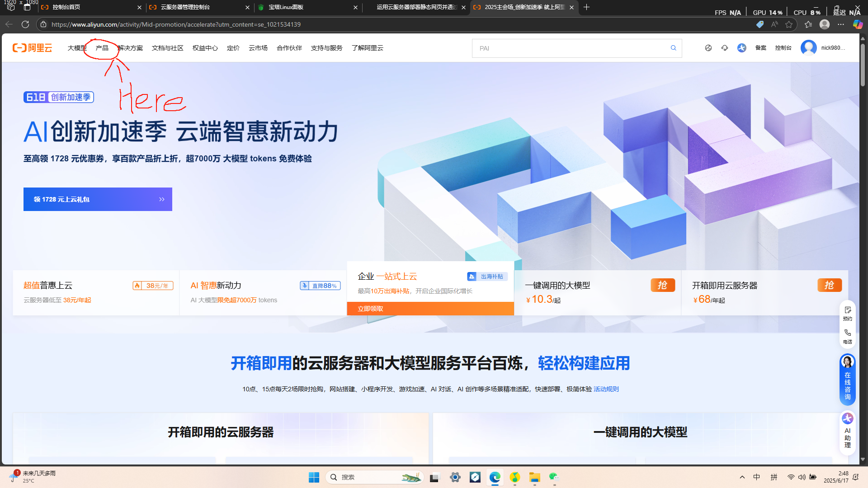The image size is (868, 488).
Task: Click the globe language icon in header
Action: (708, 48)
